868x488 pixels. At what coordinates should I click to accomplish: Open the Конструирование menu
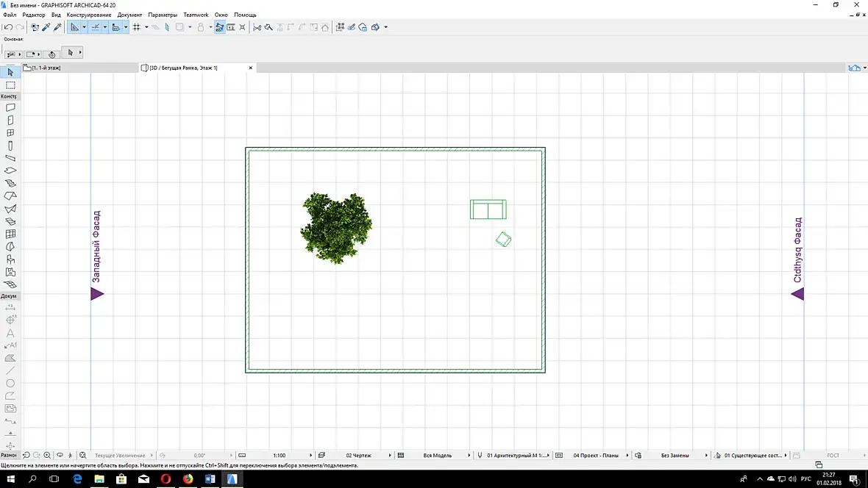[x=88, y=15]
